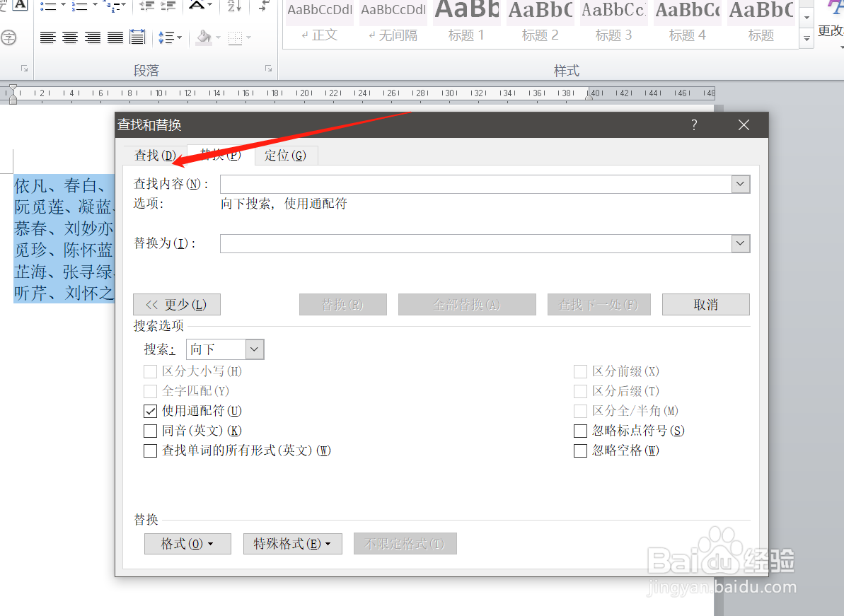844x616 pixels.
Task: Apply the 标题 1 style
Action: (x=467, y=21)
